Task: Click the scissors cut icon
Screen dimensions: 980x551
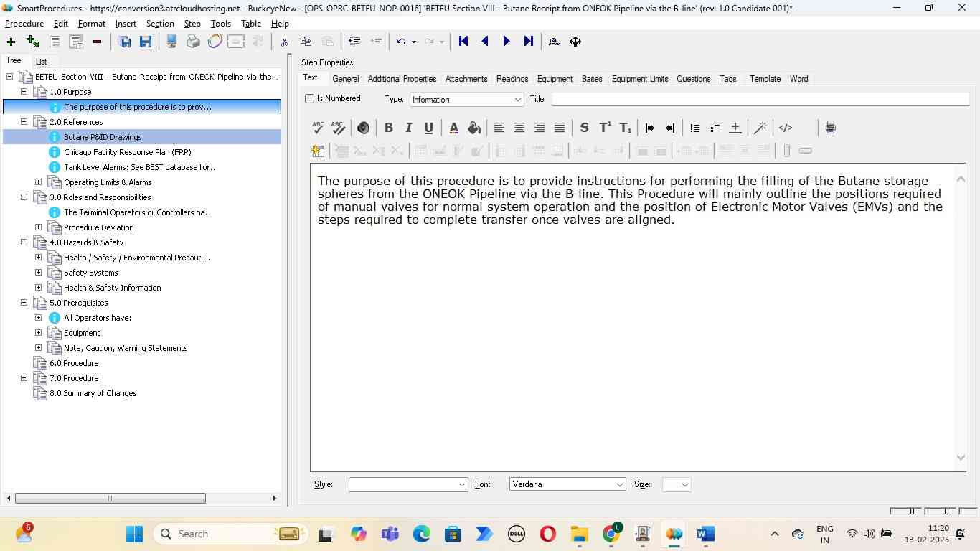Action: (284, 42)
